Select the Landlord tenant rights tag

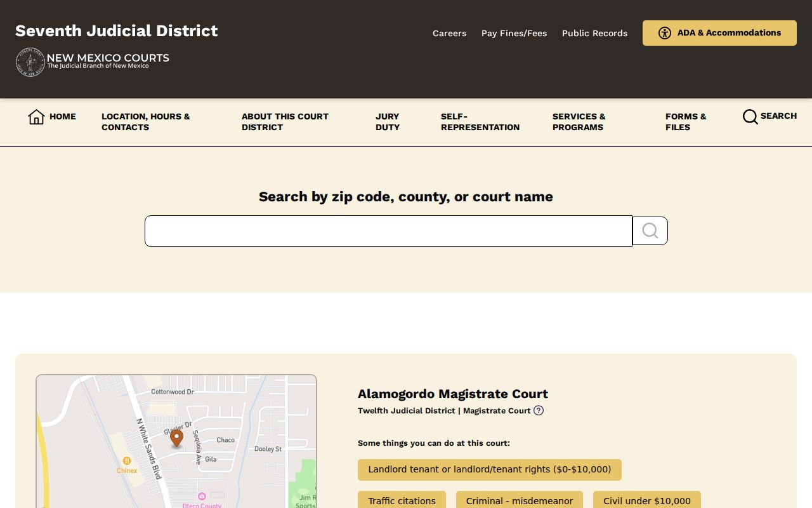click(x=490, y=470)
